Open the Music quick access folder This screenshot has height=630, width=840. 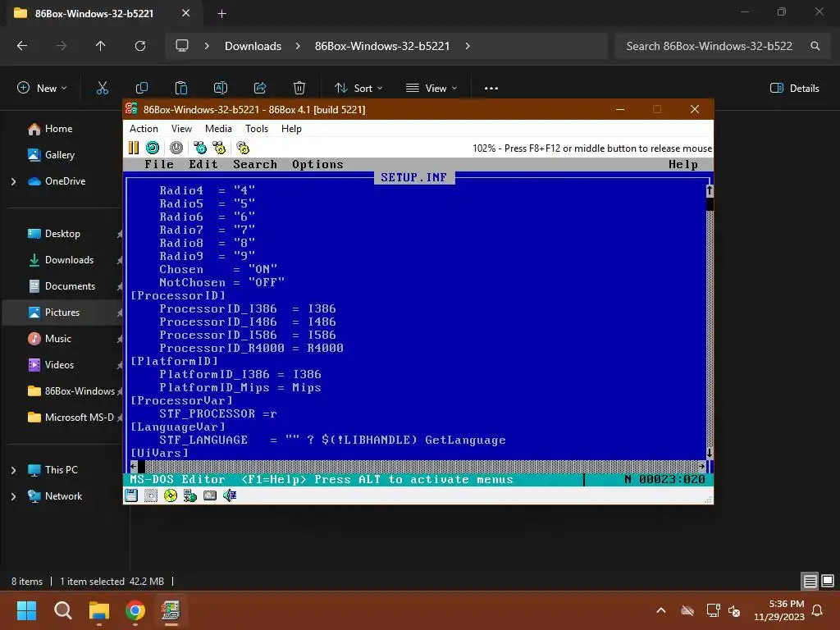57,339
